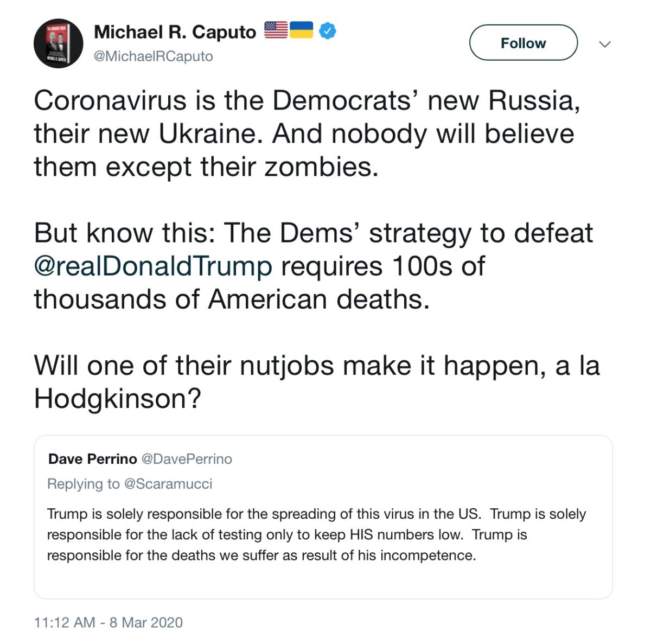The height and width of the screenshot is (644, 651).
Task: Open the Michael R. Caputo display name
Action: click(175, 32)
